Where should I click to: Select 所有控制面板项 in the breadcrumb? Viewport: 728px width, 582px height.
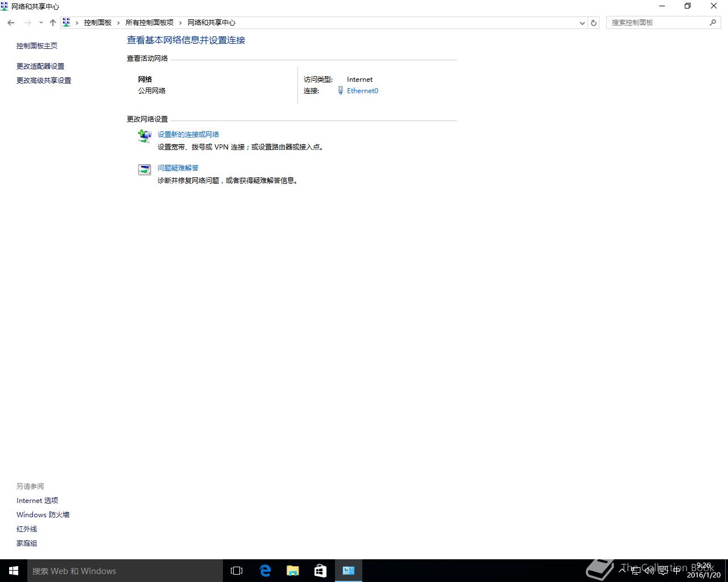[150, 23]
